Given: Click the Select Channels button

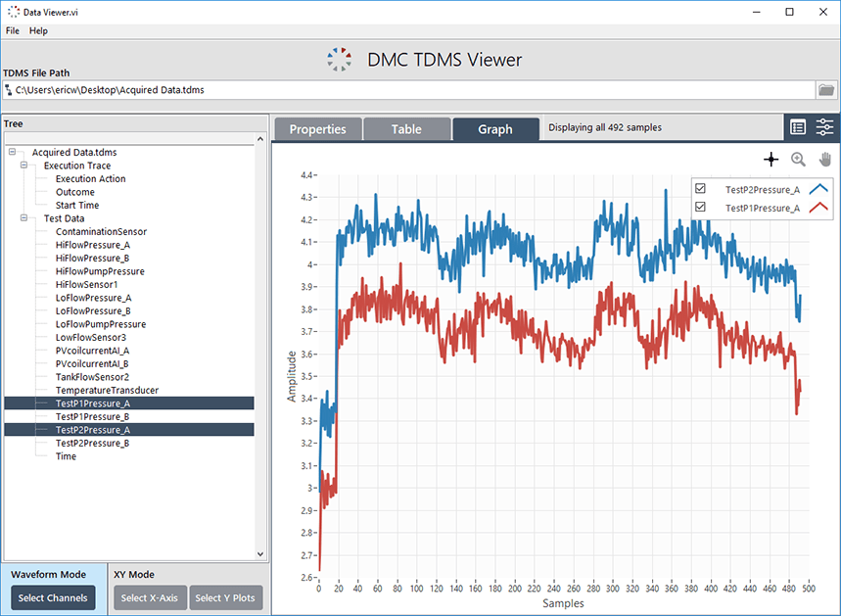Looking at the screenshot, I should point(53,597).
